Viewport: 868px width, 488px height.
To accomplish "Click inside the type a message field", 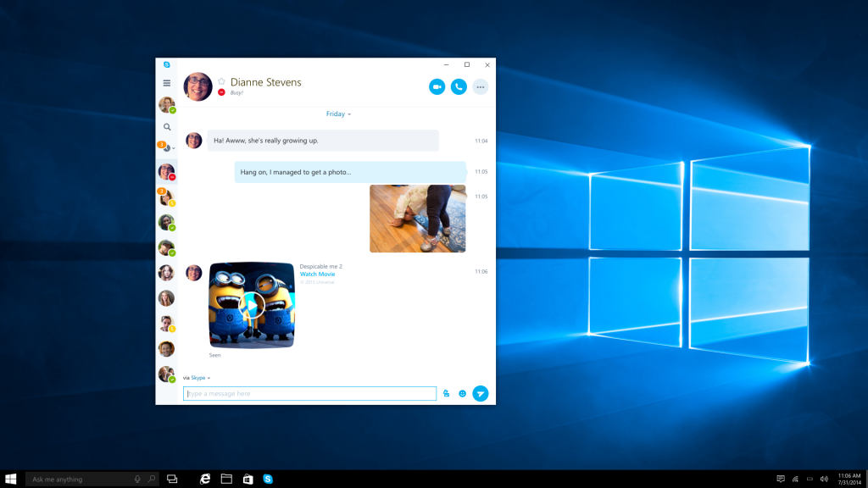I will click(x=309, y=393).
